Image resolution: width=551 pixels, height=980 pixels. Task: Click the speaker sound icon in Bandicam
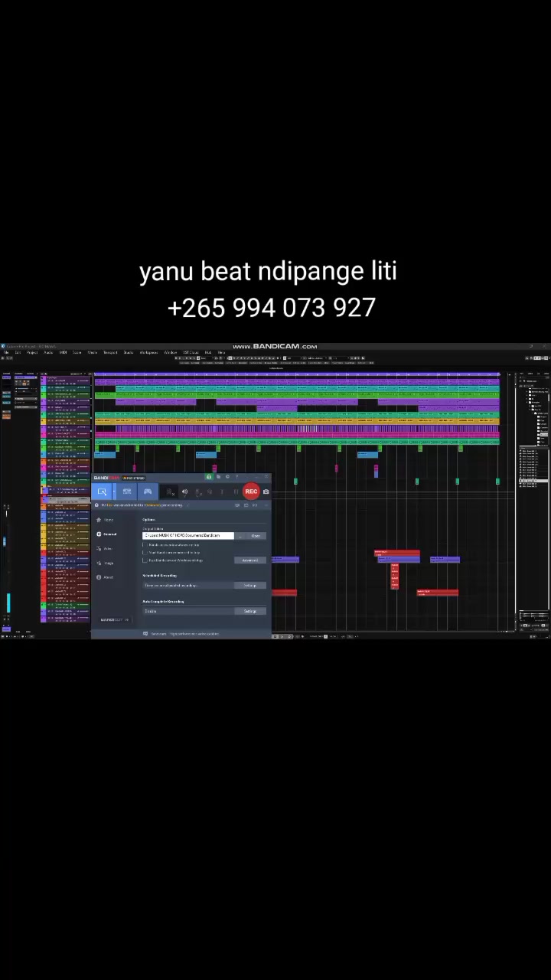click(x=184, y=492)
